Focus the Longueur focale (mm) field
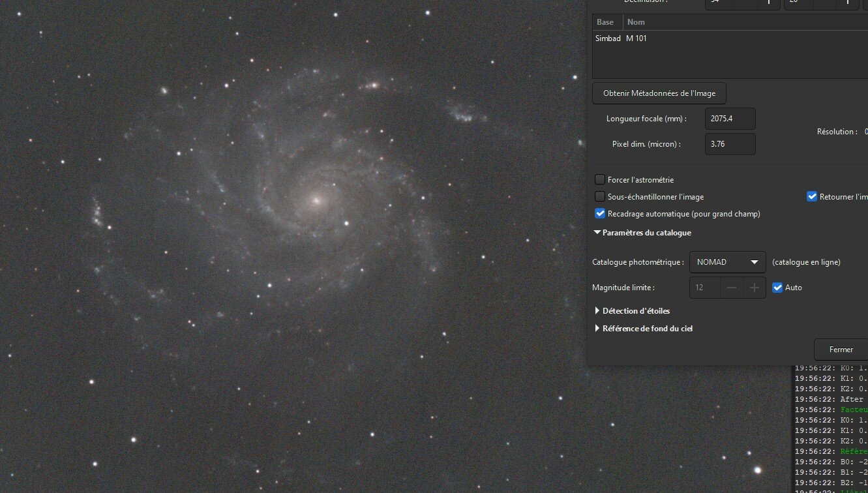 [730, 119]
